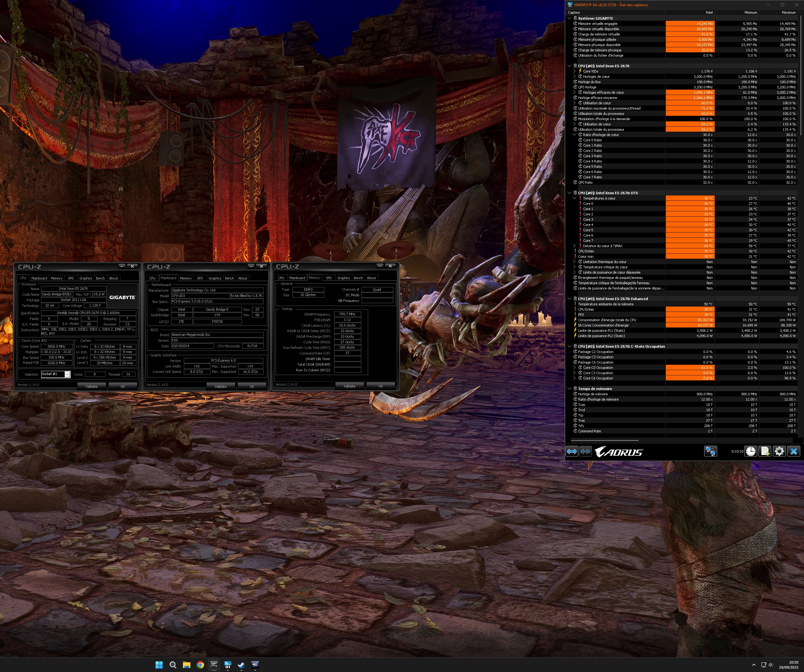The image size is (804, 672).
Task: Open Steam from the taskbar
Action: click(x=241, y=665)
